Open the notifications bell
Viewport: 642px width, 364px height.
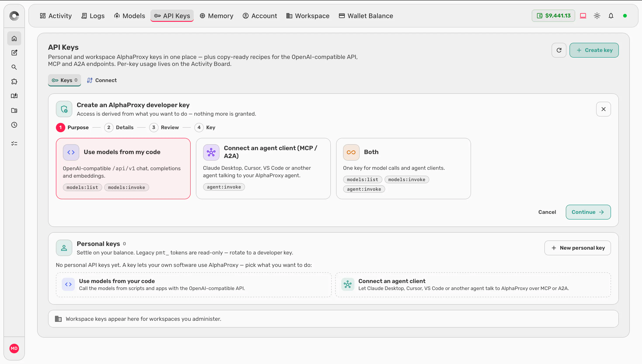click(611, 16)
